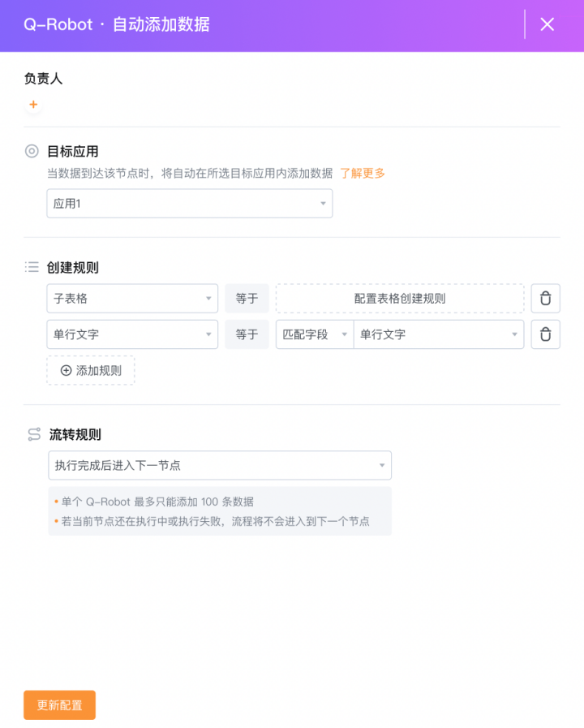Click the 更新配置 button
This screenshot has width=584, height=728.
click(x=60, y=704)
